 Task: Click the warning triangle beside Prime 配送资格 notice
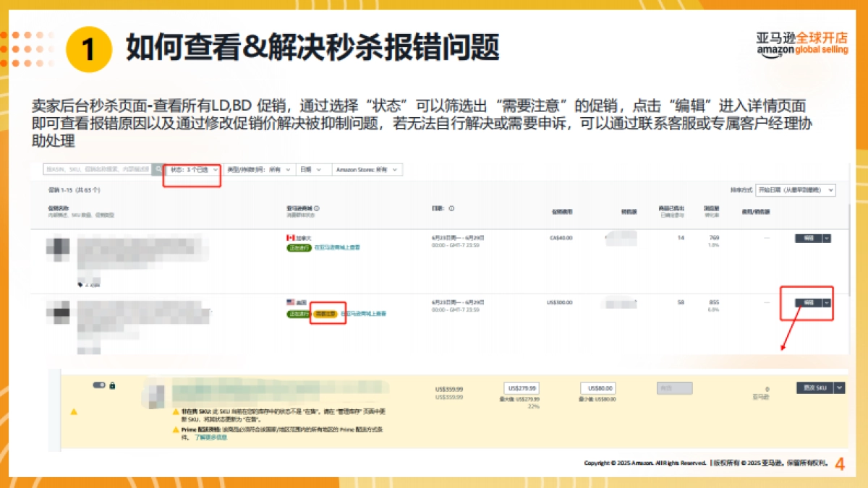click(x=175, y=430)
